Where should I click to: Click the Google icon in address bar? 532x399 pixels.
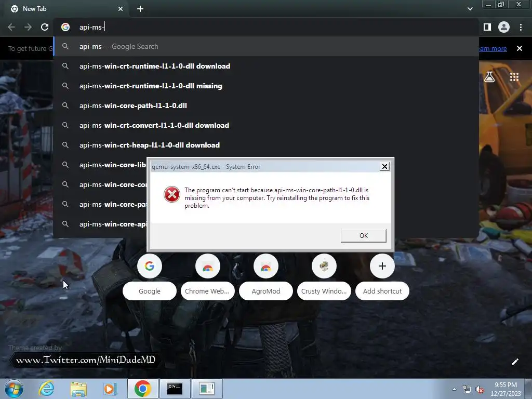(x=65, y=27)
